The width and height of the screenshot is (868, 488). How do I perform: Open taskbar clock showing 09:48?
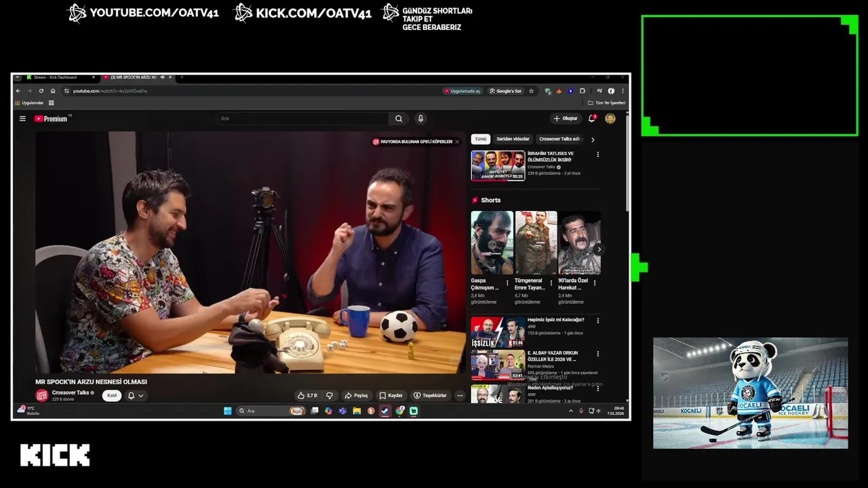click(616, 411)
